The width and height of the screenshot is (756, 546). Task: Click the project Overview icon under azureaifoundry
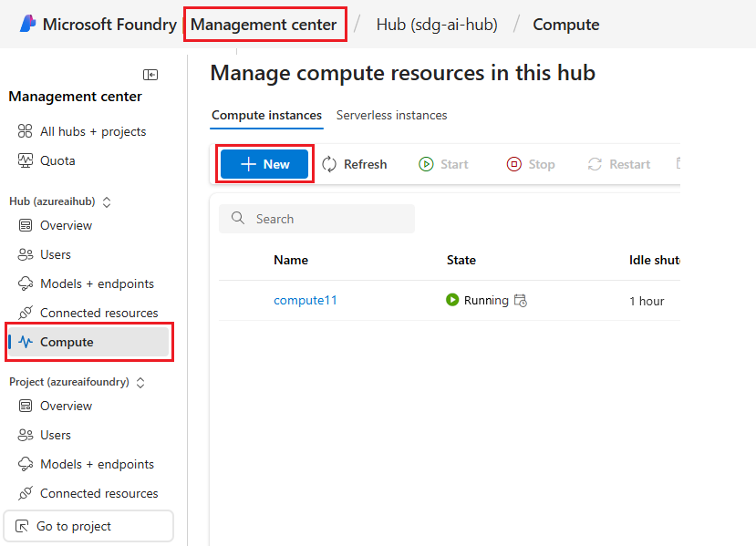(x=25, y=406)
